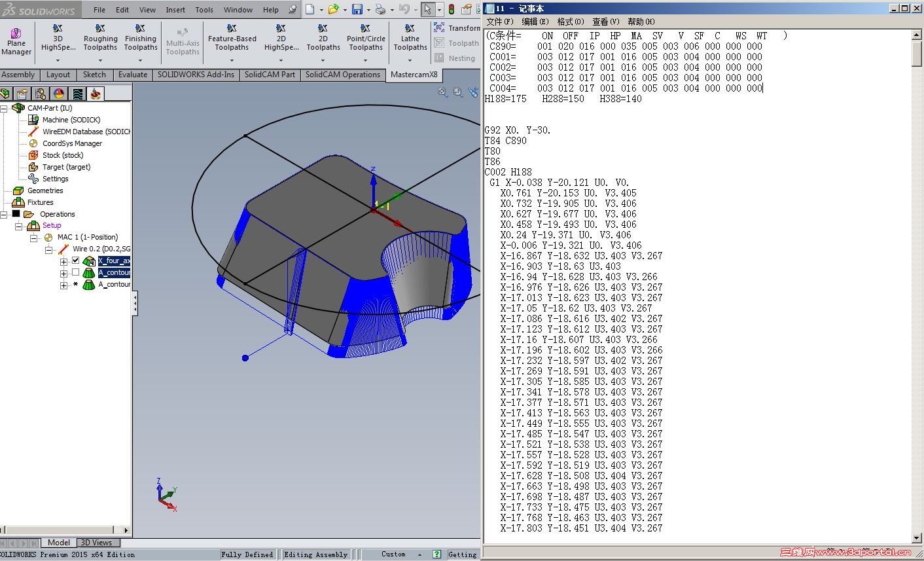Viewport: 924px width, 561px height.
Task: Switch to the SolidCAM Operations tab
Action: 342,75
